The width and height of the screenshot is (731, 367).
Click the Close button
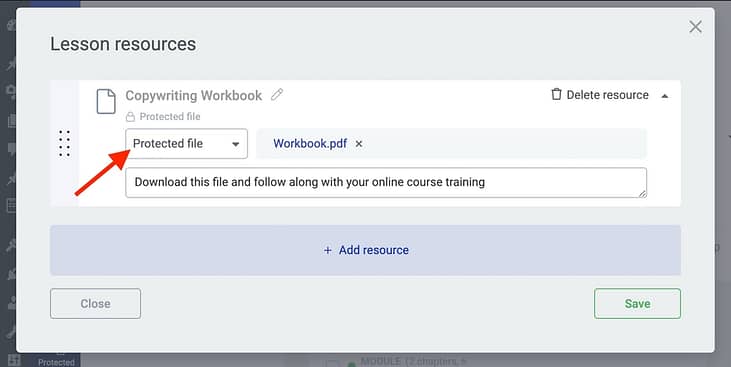[96, 304]
